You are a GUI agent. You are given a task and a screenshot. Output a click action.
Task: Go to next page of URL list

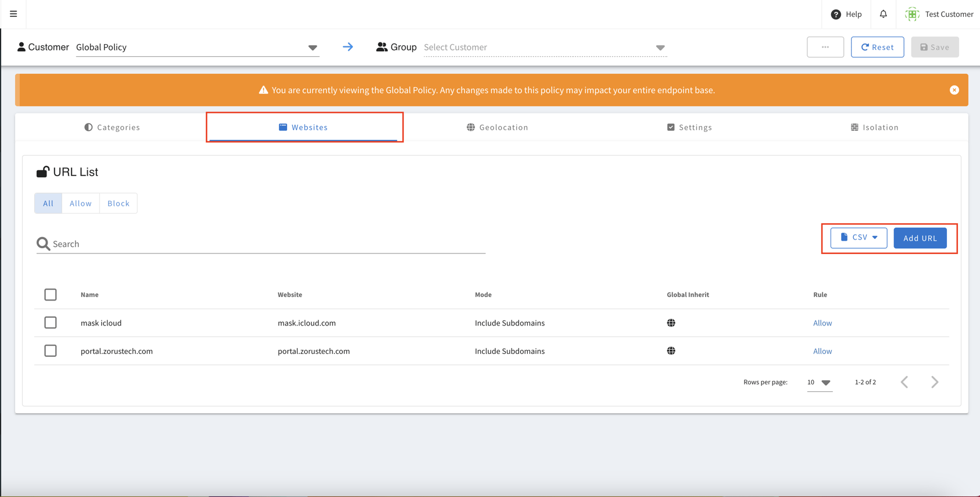(934, 382)
